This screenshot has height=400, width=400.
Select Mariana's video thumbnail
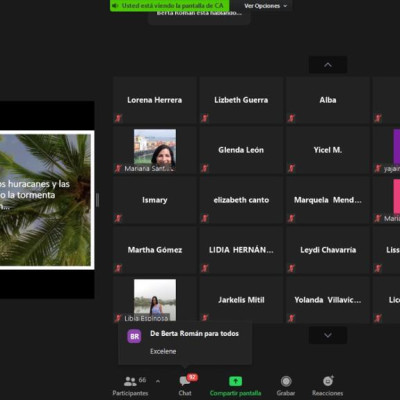point(155,148)
